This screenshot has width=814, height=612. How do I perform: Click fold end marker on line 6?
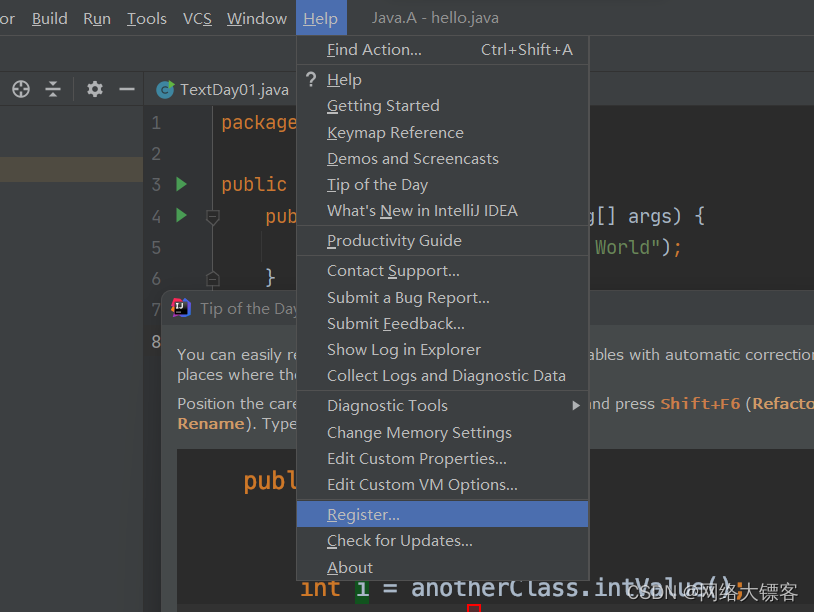click(212, 279)
